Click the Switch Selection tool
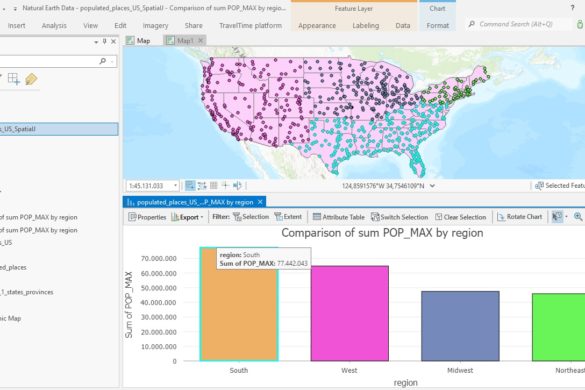The height and width of the screenshot is (390, 585). click(x=399, y=217)
